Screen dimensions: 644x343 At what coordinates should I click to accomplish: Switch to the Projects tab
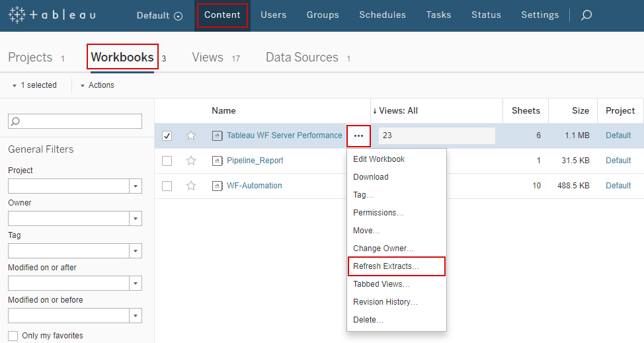30,57
